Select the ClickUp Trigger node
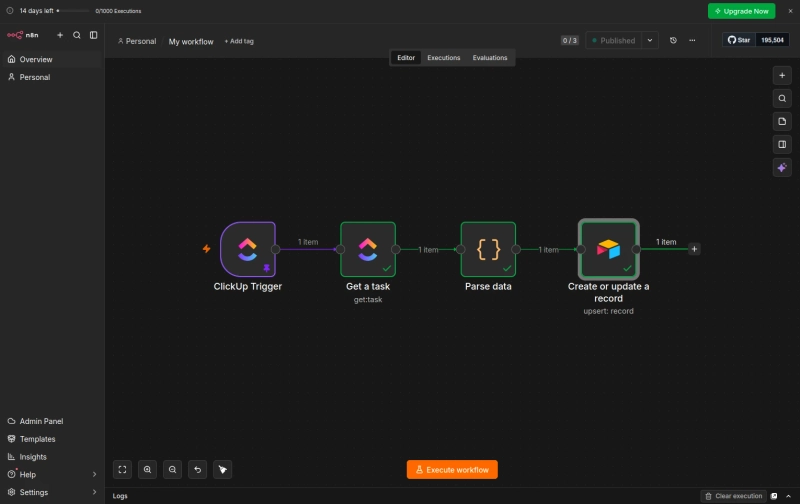Image resolution: width=800 pixels, height=504 pixels. (x=247, y=249)
